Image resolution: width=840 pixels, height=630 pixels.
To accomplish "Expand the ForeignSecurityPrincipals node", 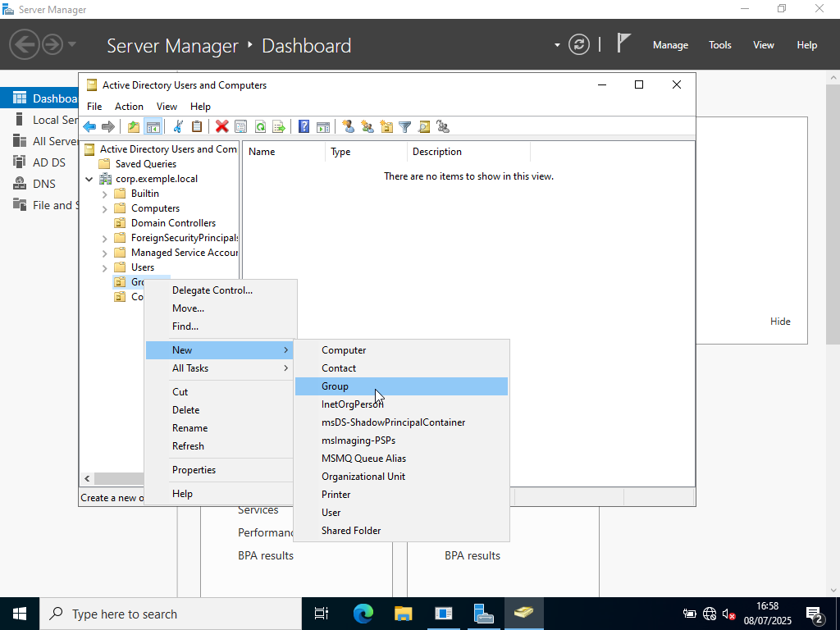I will point(104,239).
